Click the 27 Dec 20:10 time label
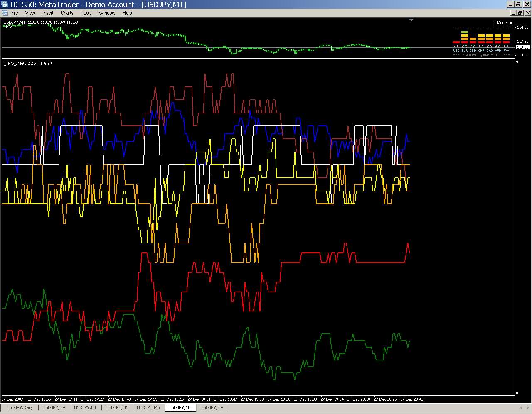The height and width of the screenshot is (414, 532). click(359, 399)
